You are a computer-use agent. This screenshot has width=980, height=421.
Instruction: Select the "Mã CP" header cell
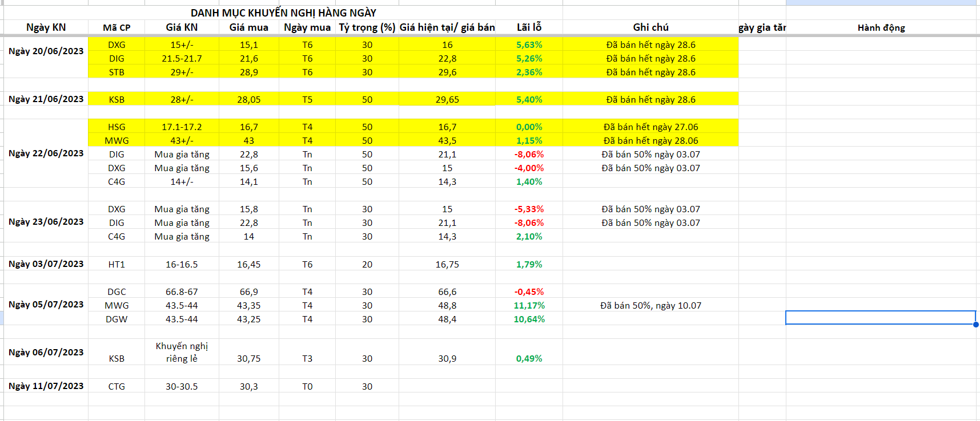pyautogui.click(x=117, y=27)
